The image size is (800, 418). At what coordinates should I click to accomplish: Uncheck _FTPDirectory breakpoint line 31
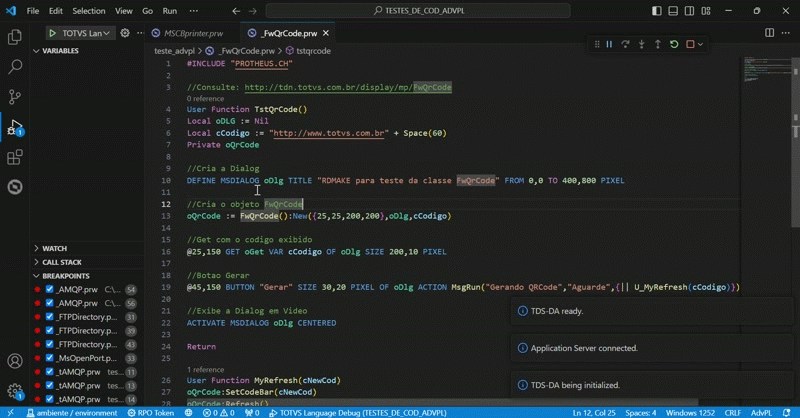[49, 317]
